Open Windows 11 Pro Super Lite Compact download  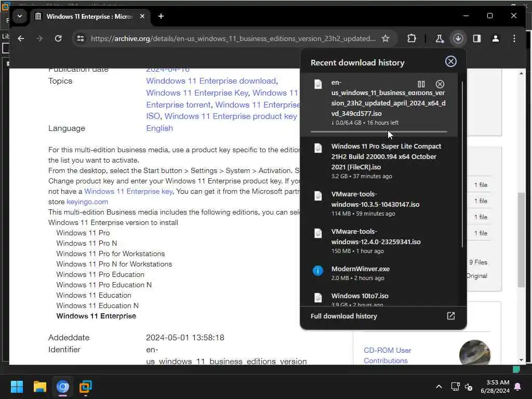[379, 161]
